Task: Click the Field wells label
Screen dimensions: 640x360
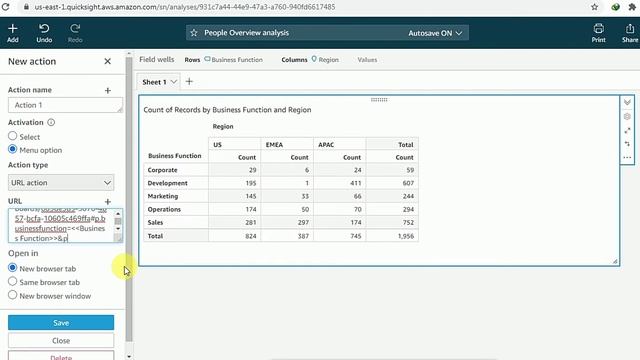Action: click(x=157, y=60)
